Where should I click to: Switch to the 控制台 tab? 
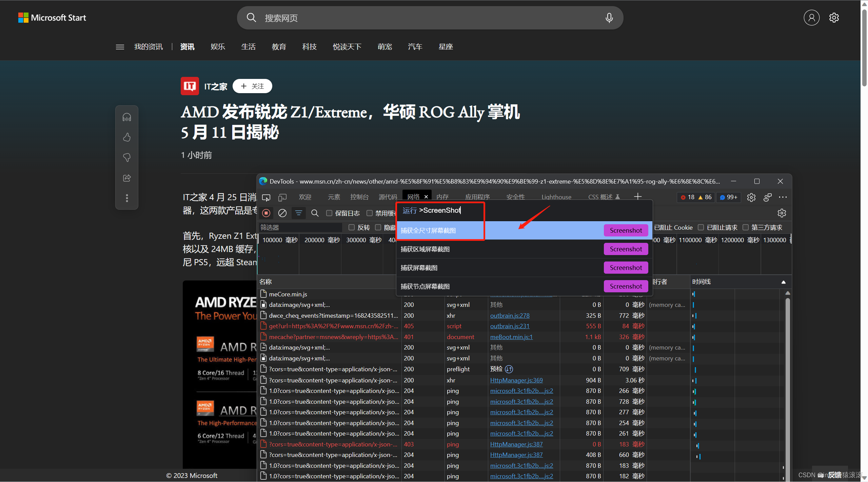(x=359, y=197)
